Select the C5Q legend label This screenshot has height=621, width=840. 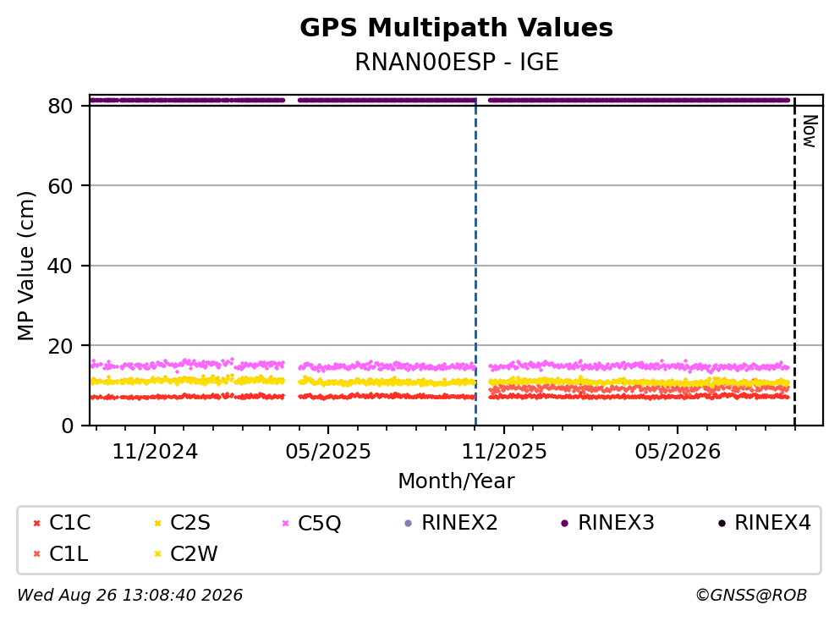click(319, 523)
